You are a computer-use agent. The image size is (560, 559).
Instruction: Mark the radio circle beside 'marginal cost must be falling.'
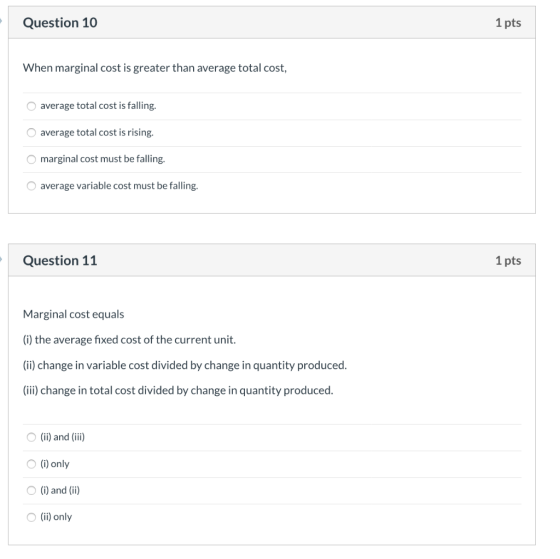pos(31,159)
